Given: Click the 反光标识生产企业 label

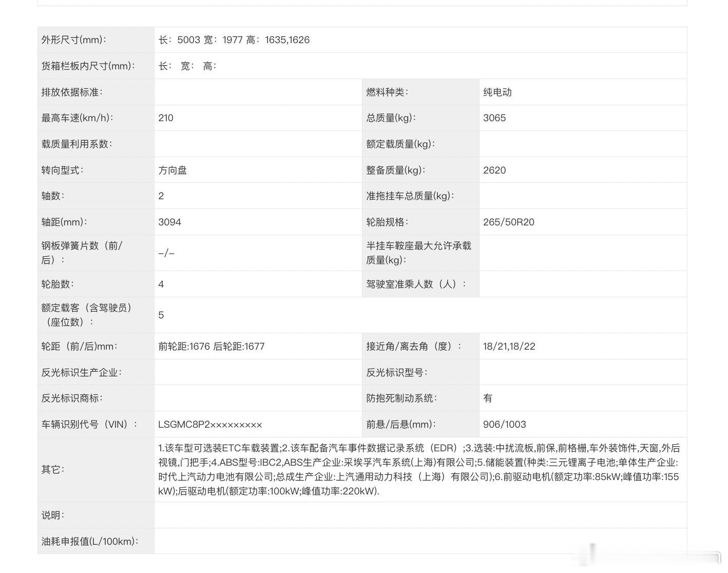Looking at the screenshot, I should click(82, 373).
